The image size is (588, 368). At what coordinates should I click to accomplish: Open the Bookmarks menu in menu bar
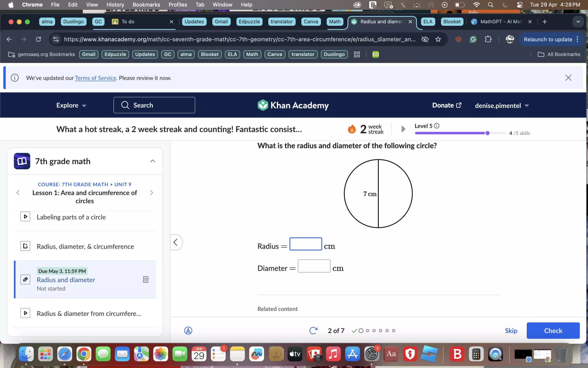pyautogui.click(x=146, y=5)
